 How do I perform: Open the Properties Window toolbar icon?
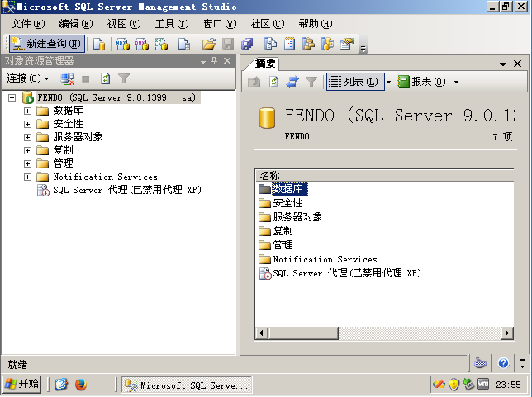point(347,44)
